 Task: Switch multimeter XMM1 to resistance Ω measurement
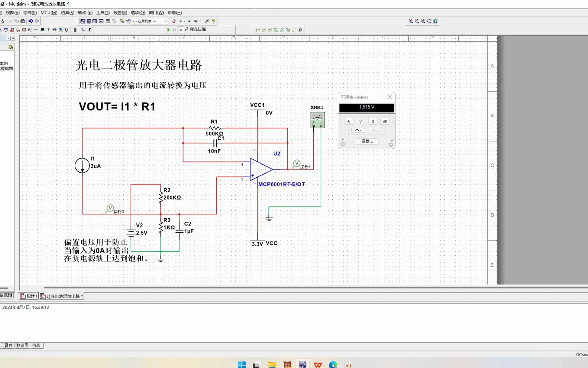tap(373, 121)
